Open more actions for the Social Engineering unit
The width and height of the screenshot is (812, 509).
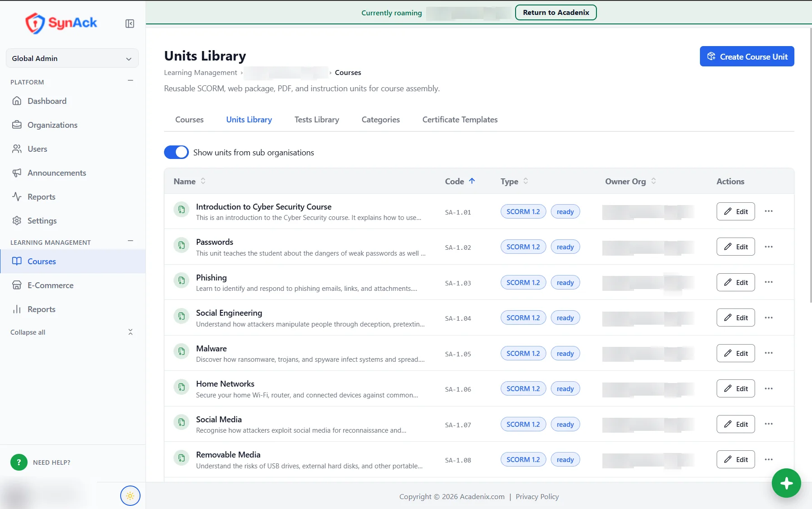769,318
